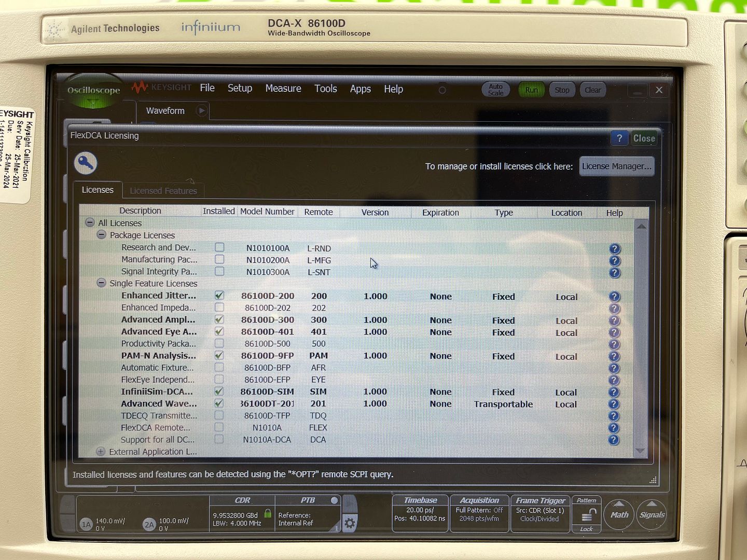Open help for Enhanced Impeda license
This screenshot has width=747, height=560.
pos(615,309)
